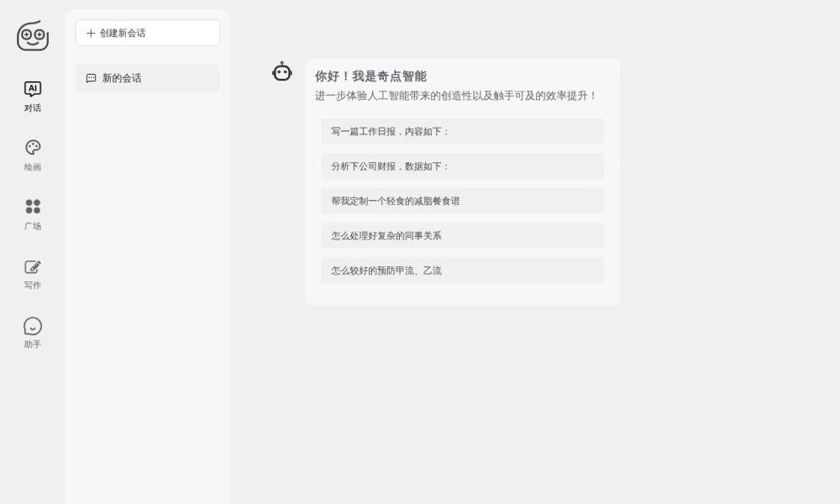Click the speech bubble icon on 新的会话

[x=91, y=77]
